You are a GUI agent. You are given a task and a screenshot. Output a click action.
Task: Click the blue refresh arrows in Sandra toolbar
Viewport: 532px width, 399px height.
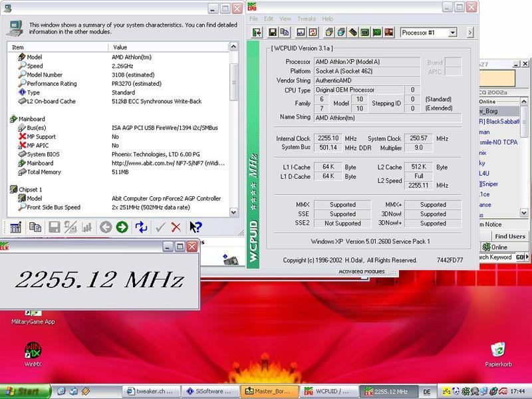pos(141,227)
